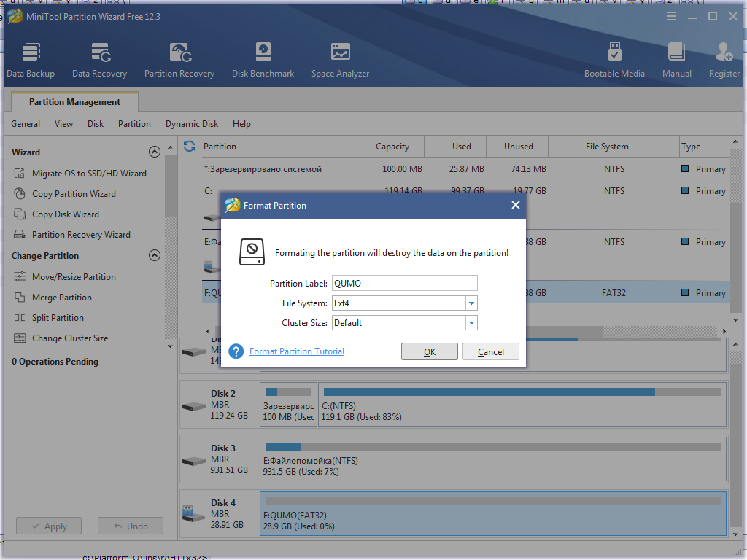Open the View menu
This screenshot has height=560, width=747.
coord(64,124)
